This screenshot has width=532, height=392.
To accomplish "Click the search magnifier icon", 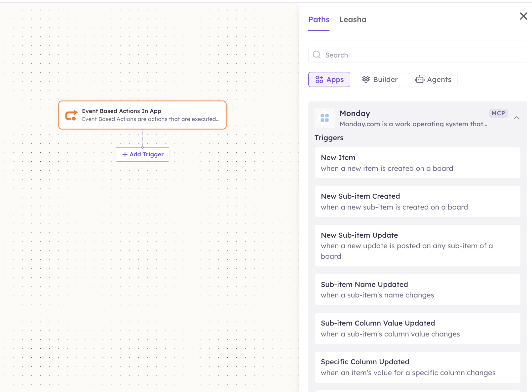I will [x=317, y=55].
